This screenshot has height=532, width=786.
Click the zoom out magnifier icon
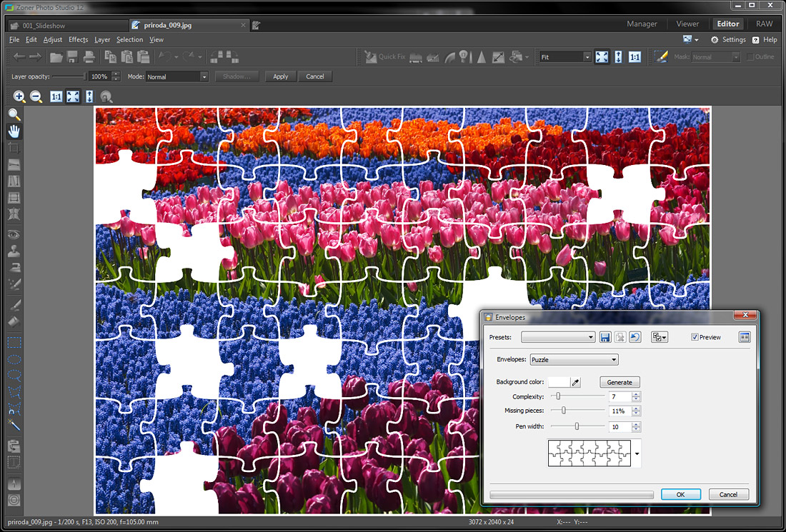click(36, 96)
